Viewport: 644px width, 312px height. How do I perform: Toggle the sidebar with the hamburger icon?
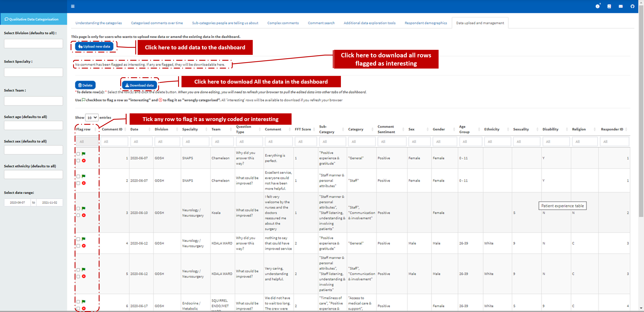click(x=73, y=6)
